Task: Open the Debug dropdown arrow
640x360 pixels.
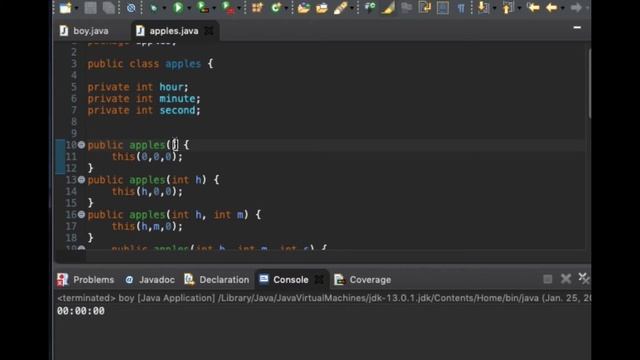Action: pyautogui.click(x=164, y=8)
